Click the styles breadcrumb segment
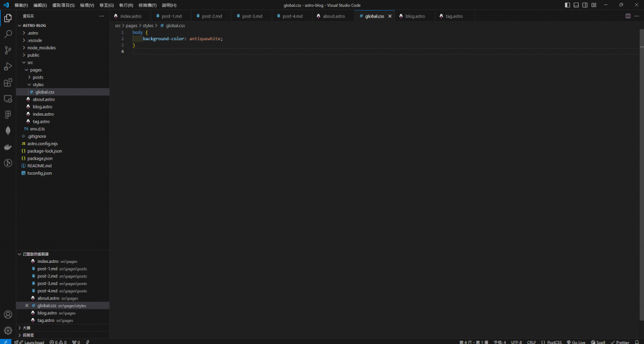Viewport: 644px width, 344px height. tap(148, 25)
